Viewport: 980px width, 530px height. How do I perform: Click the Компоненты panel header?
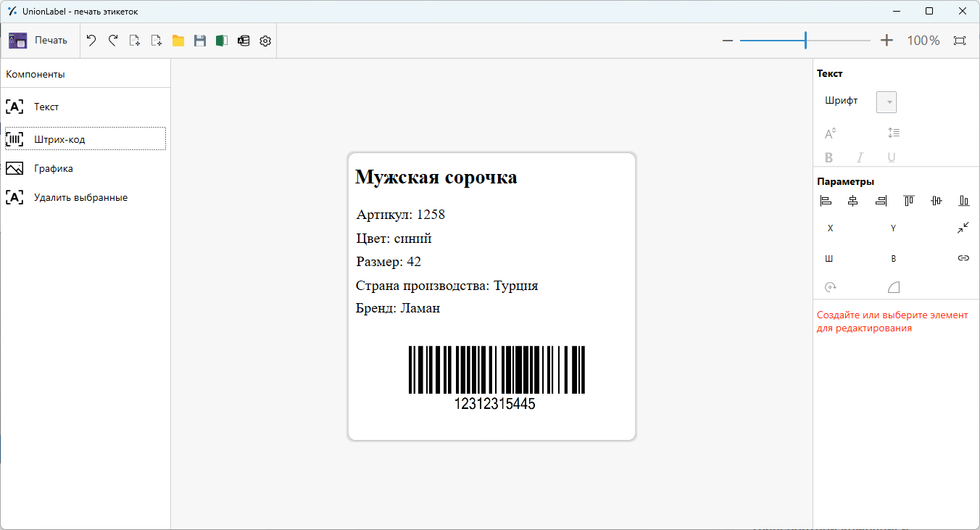36,74
